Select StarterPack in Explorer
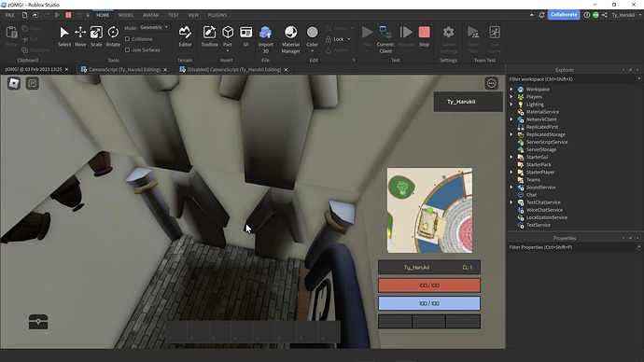The image size is (644, 362). tap(539, 164)
